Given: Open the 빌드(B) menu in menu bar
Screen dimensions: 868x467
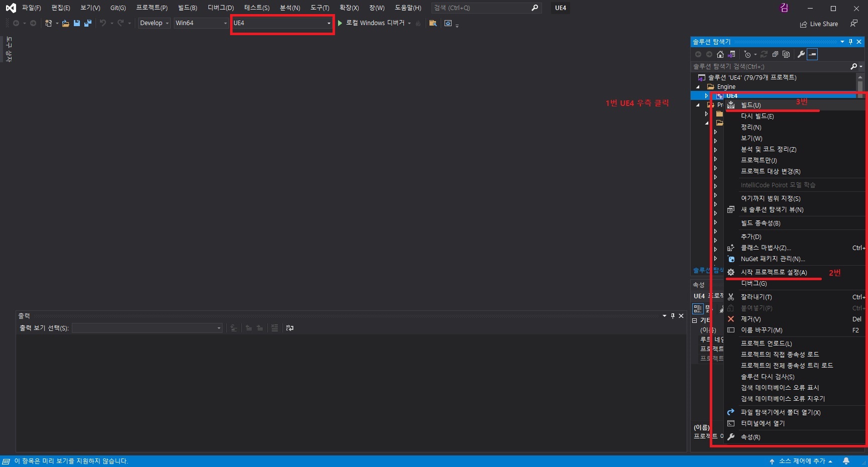Looking at the screenshot, I should [x=187, y=8].
